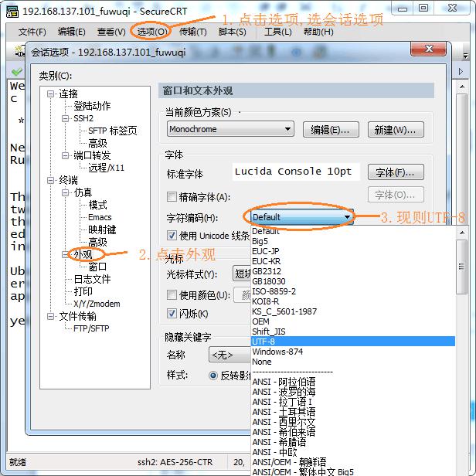Toggle the 闪烁(K) checkbox

172,313
